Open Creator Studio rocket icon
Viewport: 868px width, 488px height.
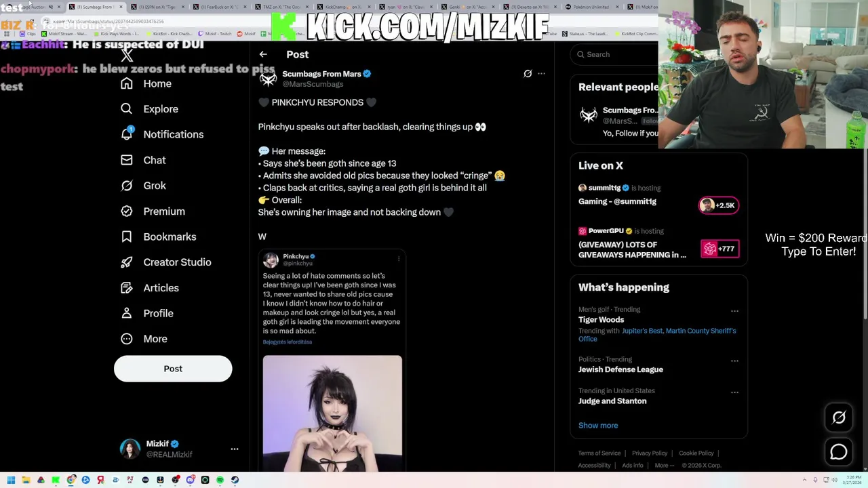coord(127,262)
